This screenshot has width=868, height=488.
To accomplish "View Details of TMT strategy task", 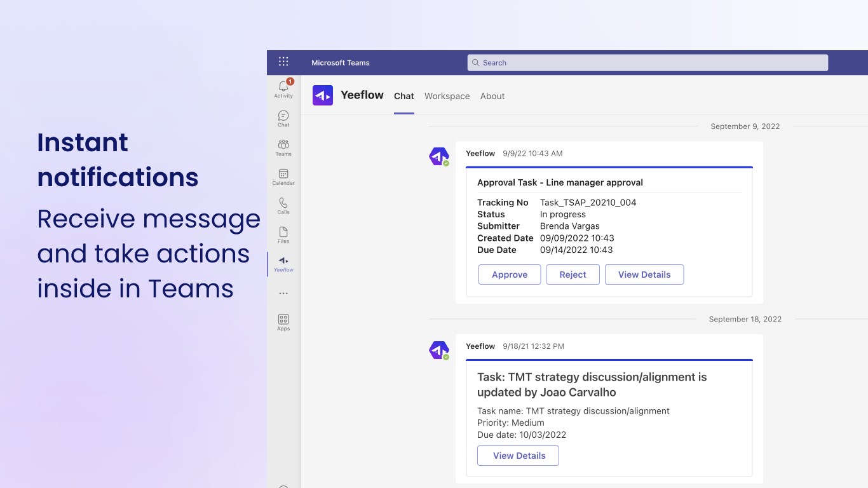I will click(x=518, y=456).
